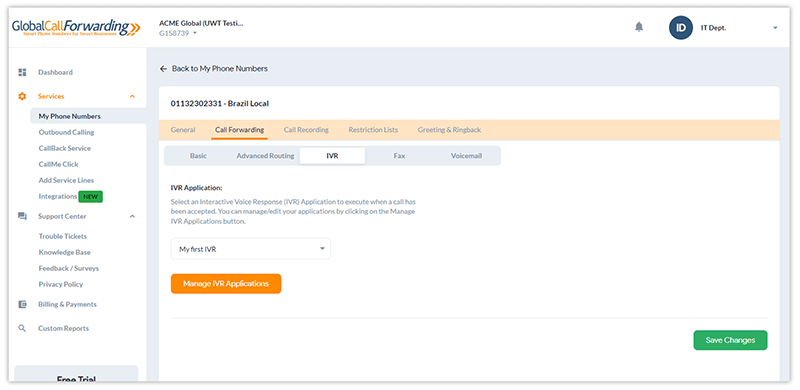Screen dimensions: 800x390
Task: Open the account G158739 dropdown
Action: pyautogui.click(x=178, y=33)
